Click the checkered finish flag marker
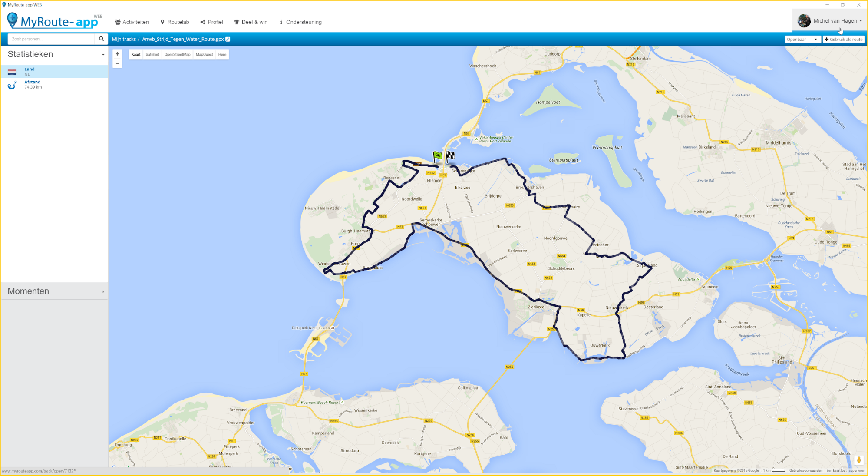The height and width of the screenshot is (476, 868). pyautogui.click(x=450, y=155)
